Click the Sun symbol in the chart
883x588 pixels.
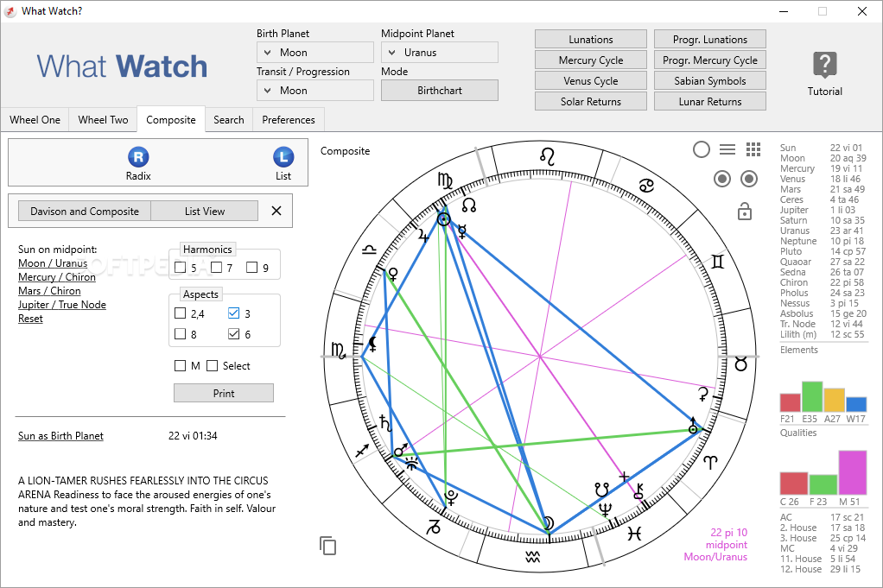(x=444, y=219)
